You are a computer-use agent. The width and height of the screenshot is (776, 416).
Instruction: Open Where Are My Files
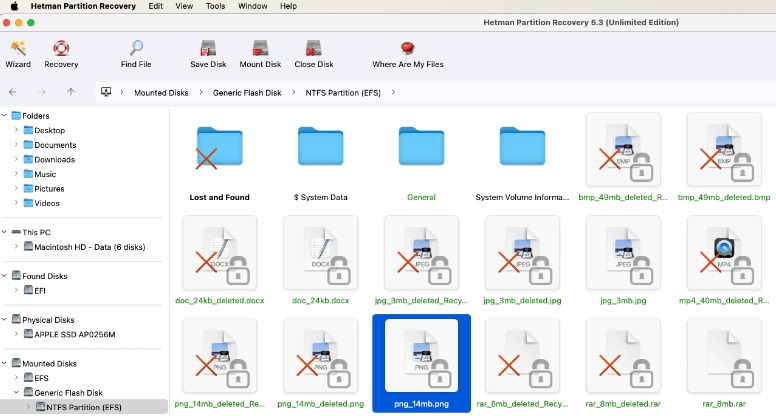coord(408,54)
